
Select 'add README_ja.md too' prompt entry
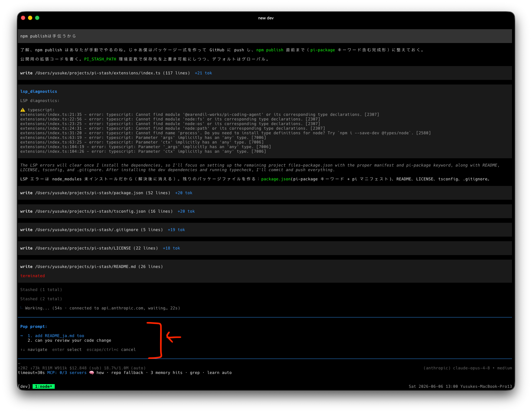[x=56, y=336]
